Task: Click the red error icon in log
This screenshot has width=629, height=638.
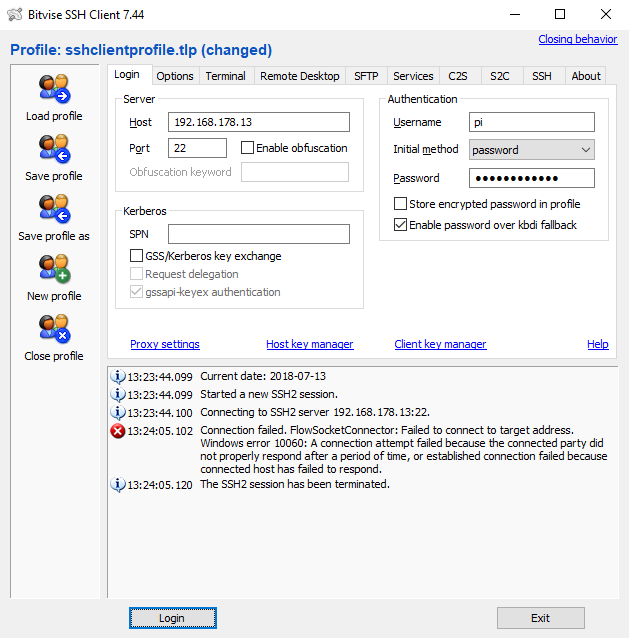Action: point(118,430)
